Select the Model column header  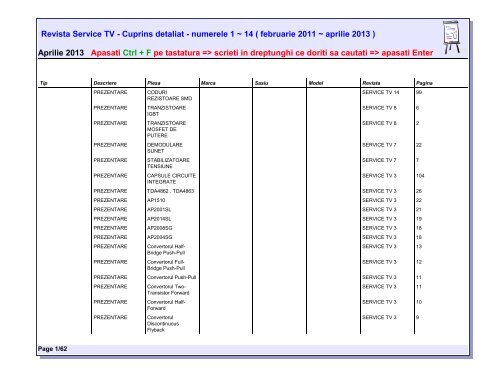click(316, 83)
